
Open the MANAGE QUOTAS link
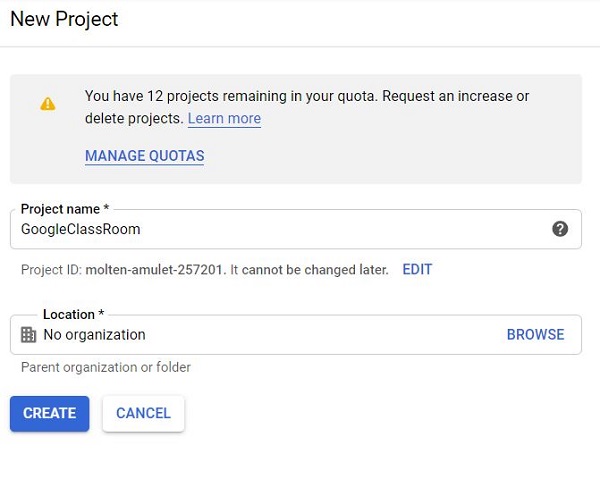pyautogui.click(x=145, y=156)
